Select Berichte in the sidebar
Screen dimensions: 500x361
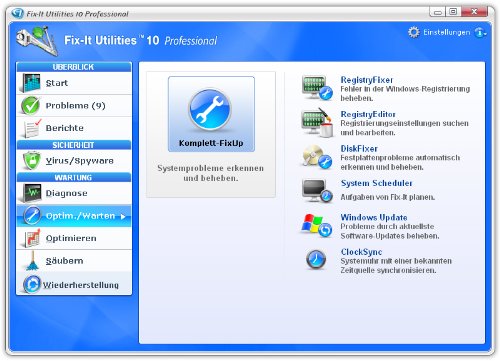tap(74, 128)
